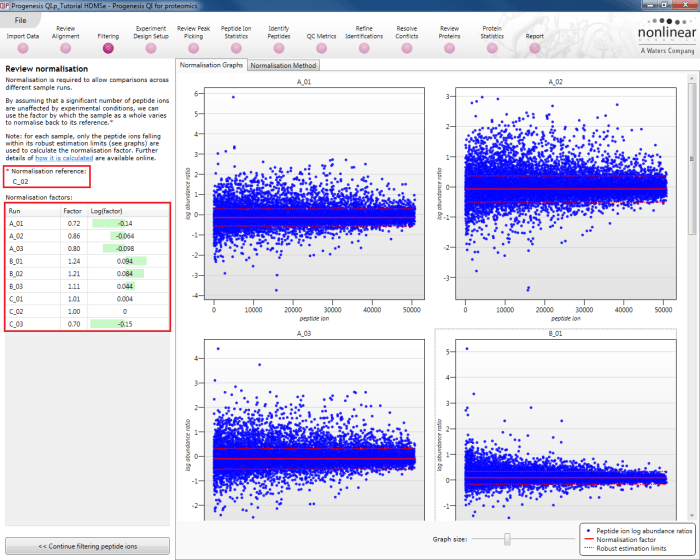Click the graphs panel vertical scrollbar thumb
The height and width of the screenshot is (560, 700).
692,159
